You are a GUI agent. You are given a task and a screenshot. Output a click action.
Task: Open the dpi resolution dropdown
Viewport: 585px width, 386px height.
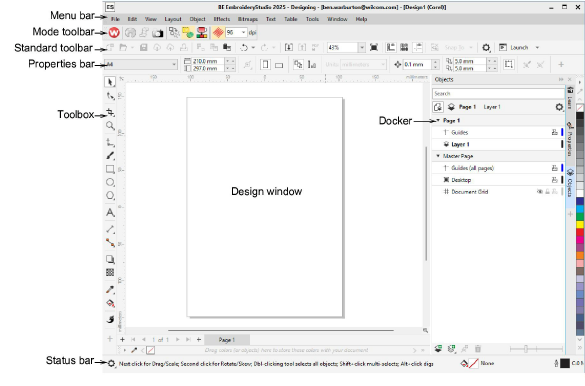tap(243, 32)
